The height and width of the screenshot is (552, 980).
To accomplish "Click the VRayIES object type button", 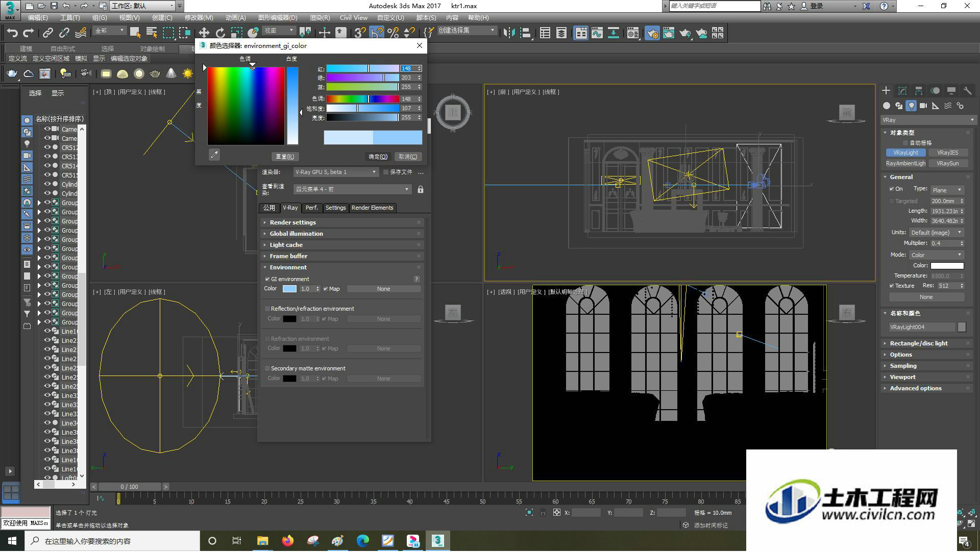I will point(947,153).
